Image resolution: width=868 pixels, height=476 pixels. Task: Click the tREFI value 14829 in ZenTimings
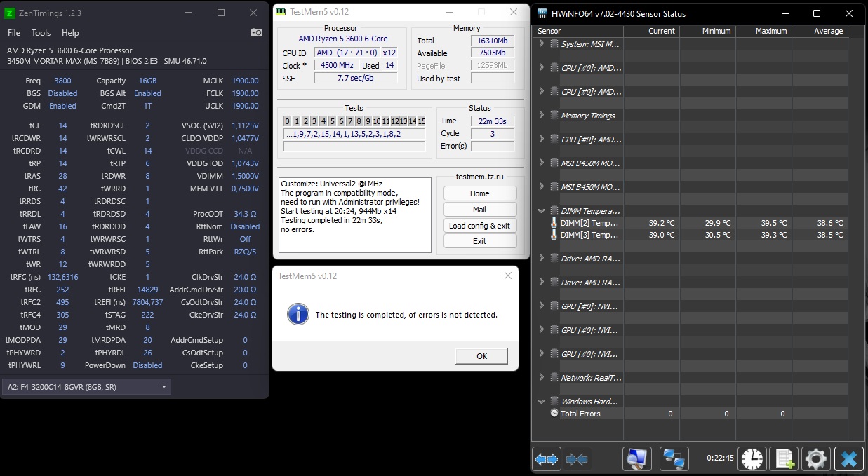coord(147,290)
